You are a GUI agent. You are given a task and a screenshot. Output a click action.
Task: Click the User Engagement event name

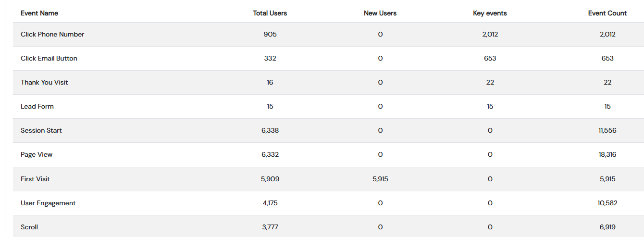(x=48, y=203)
